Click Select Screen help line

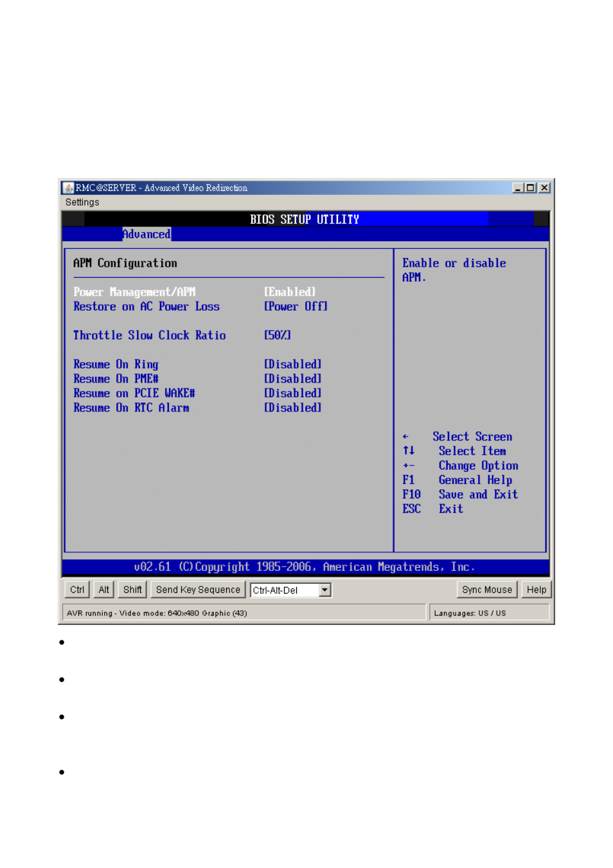(x=458, y=437)
